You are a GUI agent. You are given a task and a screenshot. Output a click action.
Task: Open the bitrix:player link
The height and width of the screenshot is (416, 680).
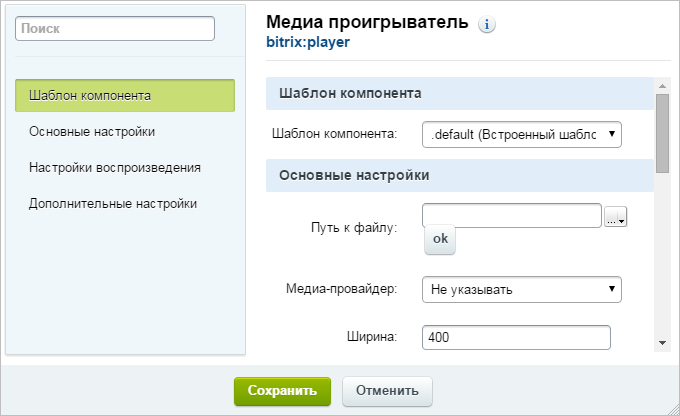[x=308, y=42]
